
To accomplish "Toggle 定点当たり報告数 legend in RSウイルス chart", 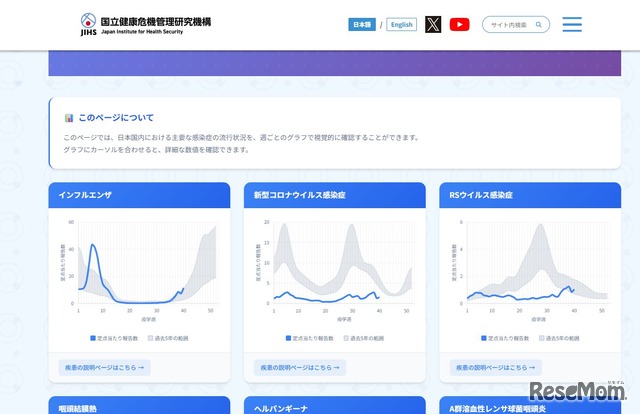I will [x=505, y=338].
